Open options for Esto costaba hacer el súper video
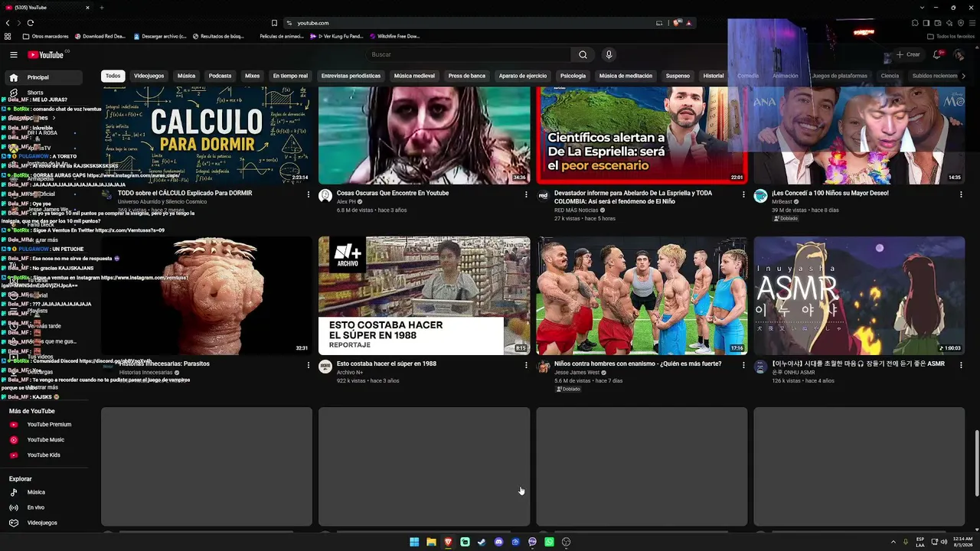This screenshot has height=551, width=980. [x=526, y=365]
